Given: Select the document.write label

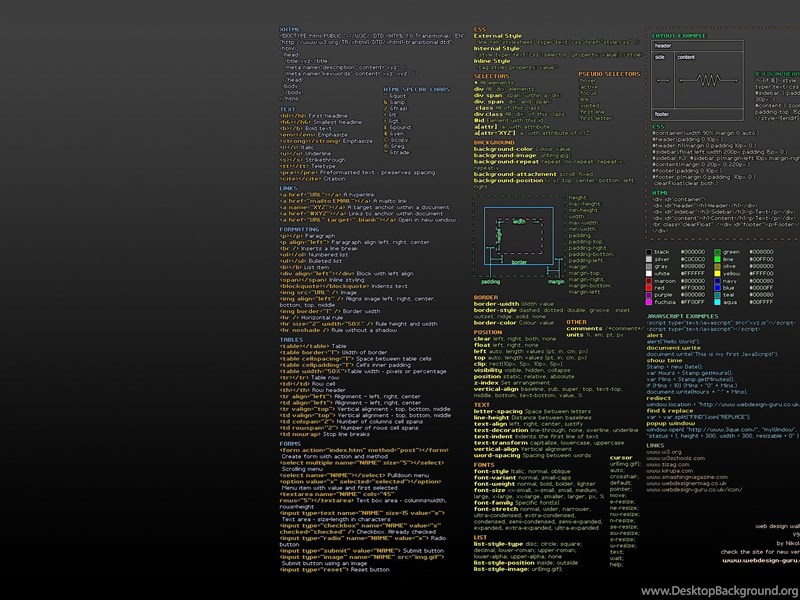Looking at the screenshot, I should [673, 348].
